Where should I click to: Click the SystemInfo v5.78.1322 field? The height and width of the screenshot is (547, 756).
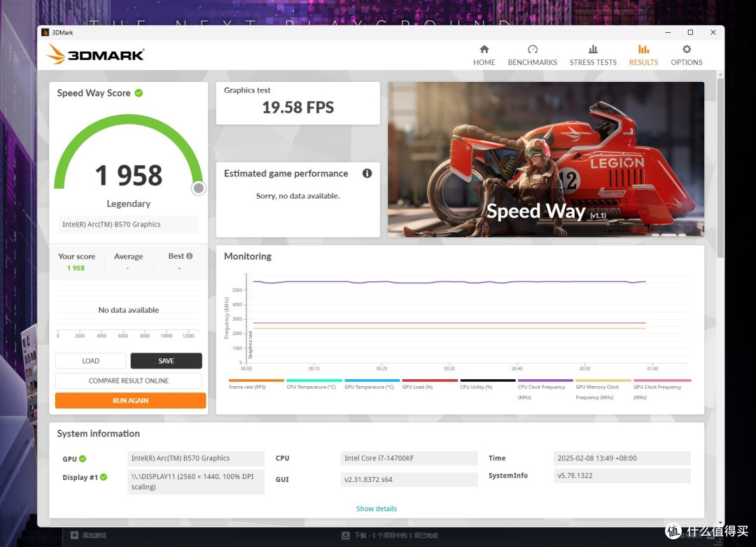pos(622,476)
